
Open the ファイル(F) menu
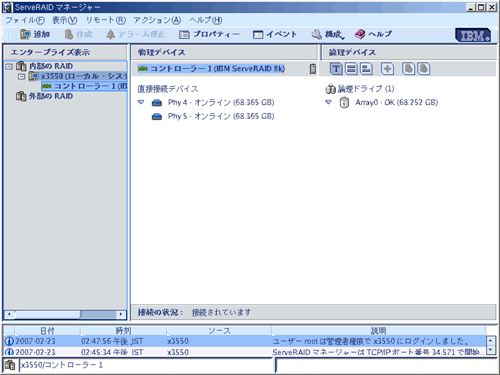pyautogui.click(x=25, y=20)
